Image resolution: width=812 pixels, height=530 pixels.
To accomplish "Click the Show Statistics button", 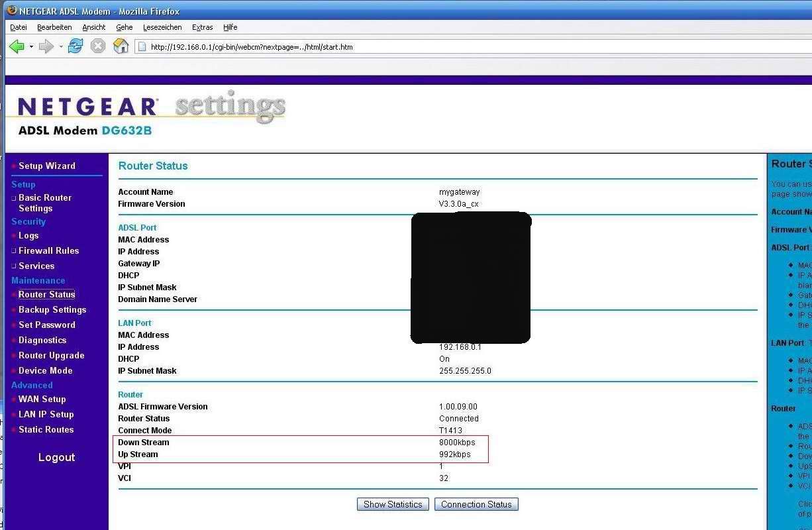I will click(393, 504).
